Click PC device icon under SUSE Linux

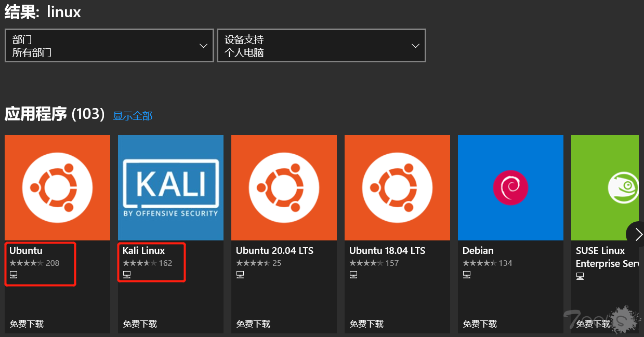click(x=580, y=276)
